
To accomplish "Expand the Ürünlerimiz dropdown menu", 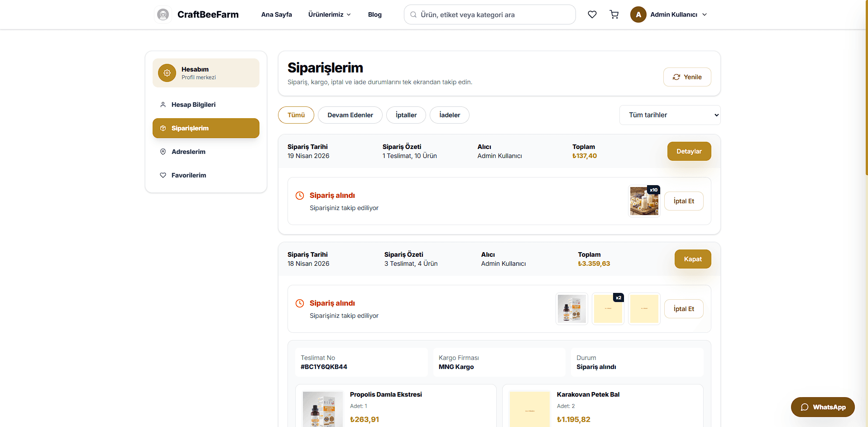I will (330, 14).
